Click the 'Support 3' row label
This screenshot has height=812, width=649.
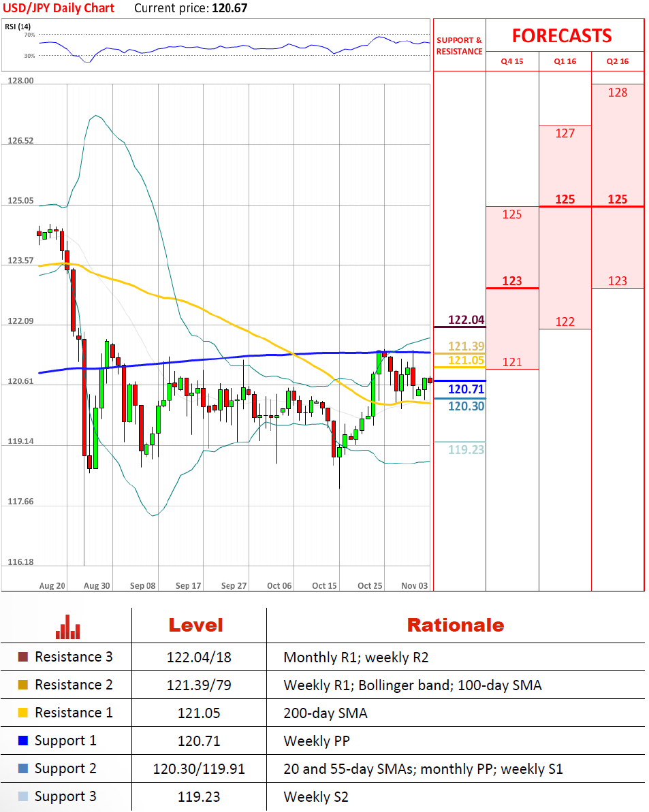pos(65,797)
